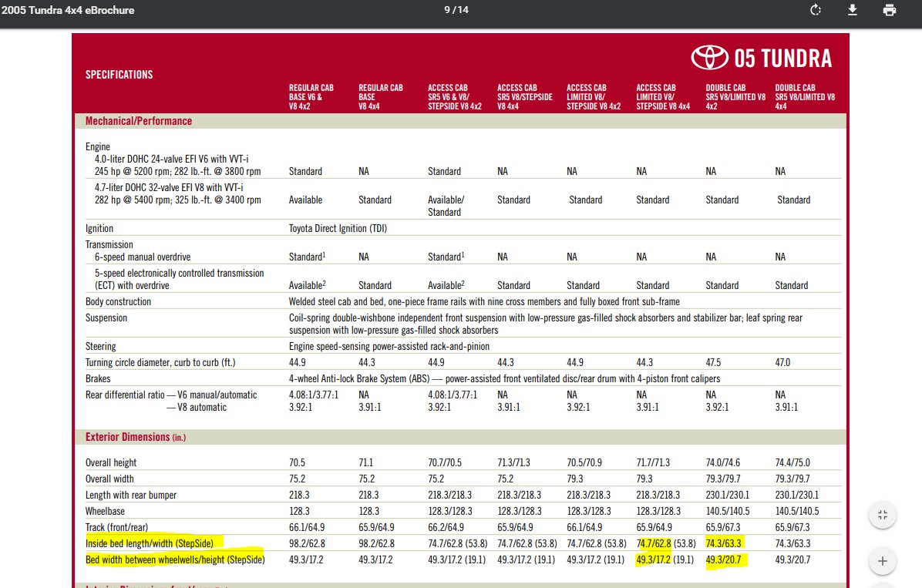This screenshot has height=588, width=922.
Task: Click the '4.0-liter DOHC 24-valve EFI V6' engine row label
Action: coord(177,165)
